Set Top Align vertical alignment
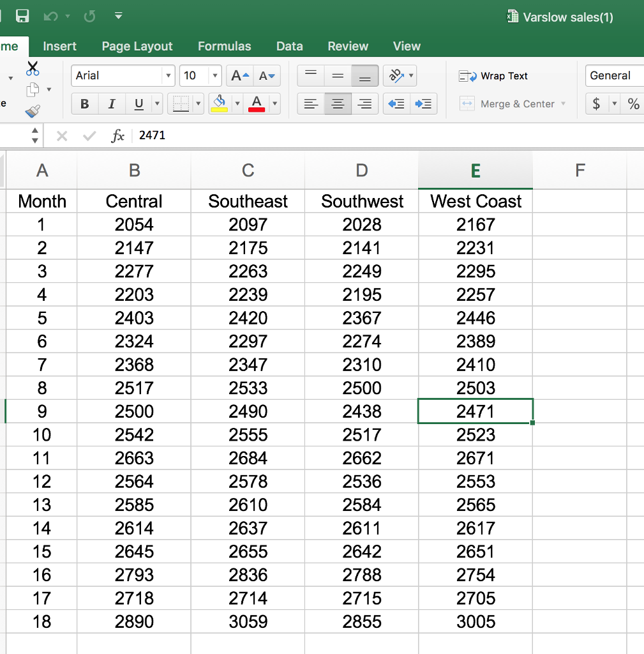The width and height of the screenshot is (644, 654). pyautogui.click(x=311, y=75)
